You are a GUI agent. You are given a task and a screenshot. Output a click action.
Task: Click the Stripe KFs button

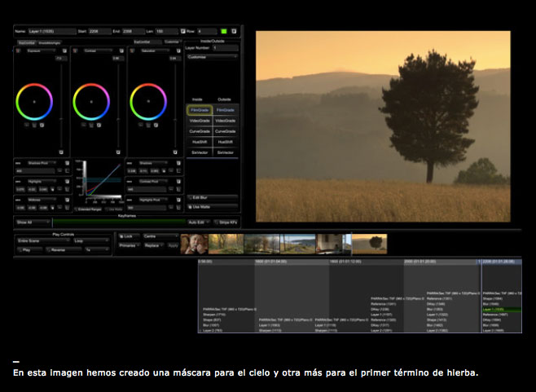pos(225,222)
